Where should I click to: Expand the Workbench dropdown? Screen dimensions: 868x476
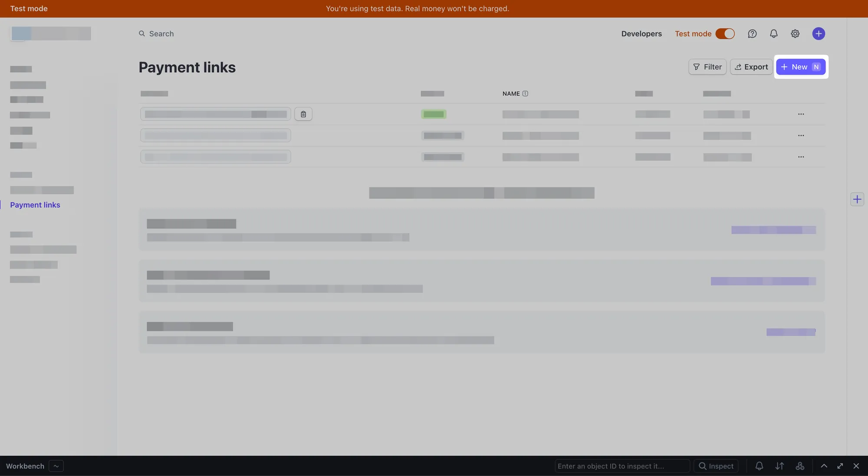pos(56,466)
